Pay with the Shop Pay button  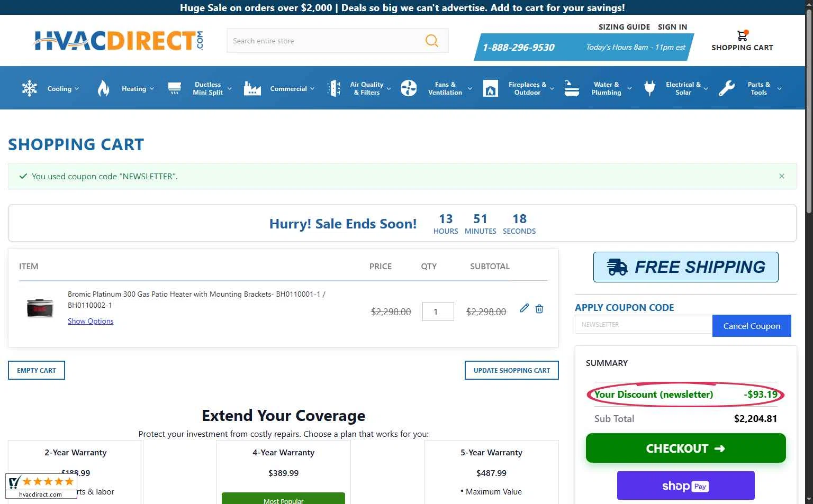coord(685,485)
